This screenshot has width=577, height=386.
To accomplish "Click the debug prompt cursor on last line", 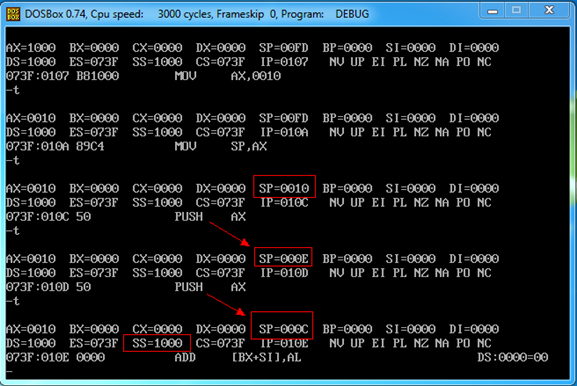I will (9, 371).
